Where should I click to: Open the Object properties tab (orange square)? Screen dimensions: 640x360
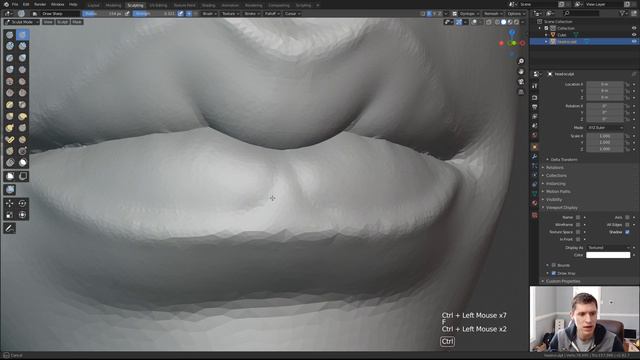[535, 147]
